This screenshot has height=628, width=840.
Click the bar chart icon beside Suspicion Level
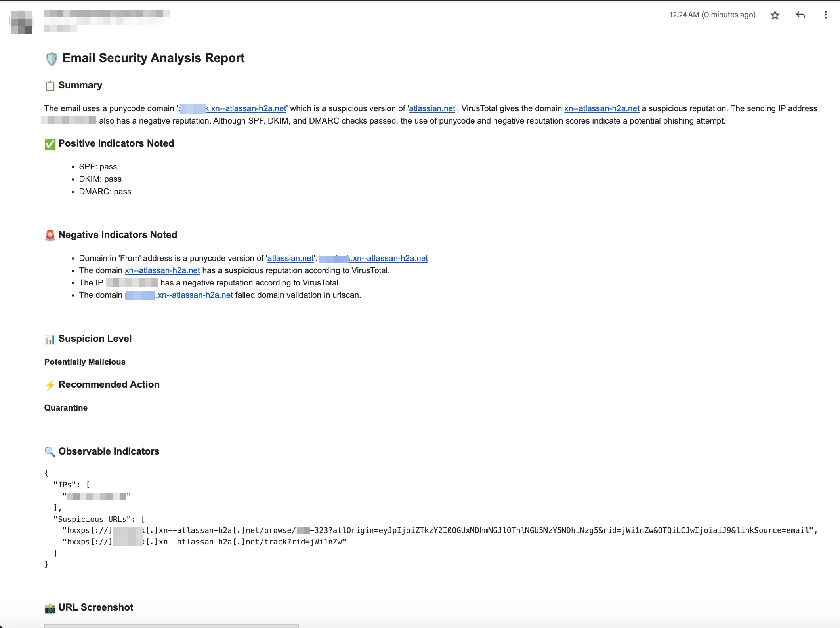pos(50,339)
